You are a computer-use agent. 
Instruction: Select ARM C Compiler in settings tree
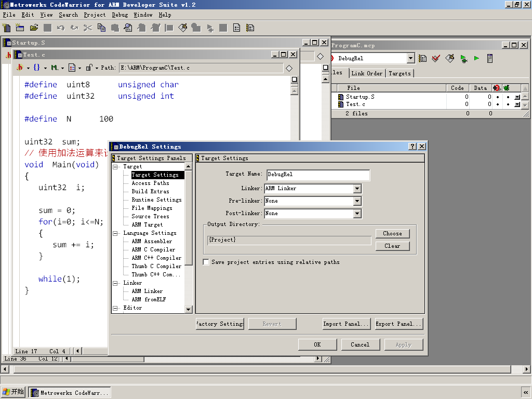point(153,250)
